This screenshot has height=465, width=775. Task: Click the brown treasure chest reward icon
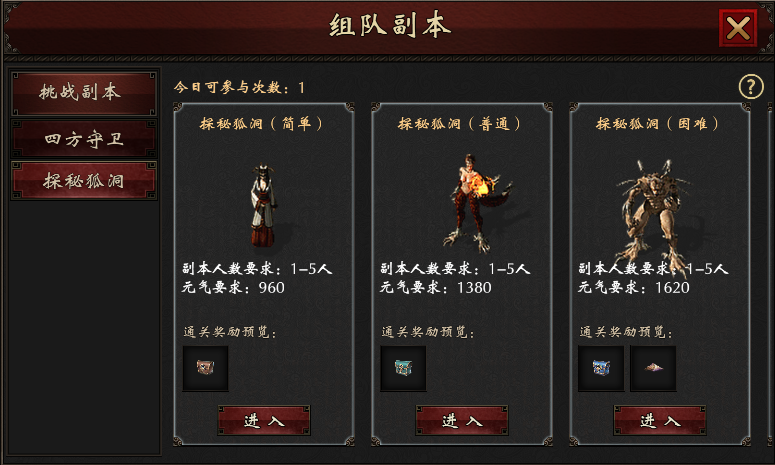205,368
